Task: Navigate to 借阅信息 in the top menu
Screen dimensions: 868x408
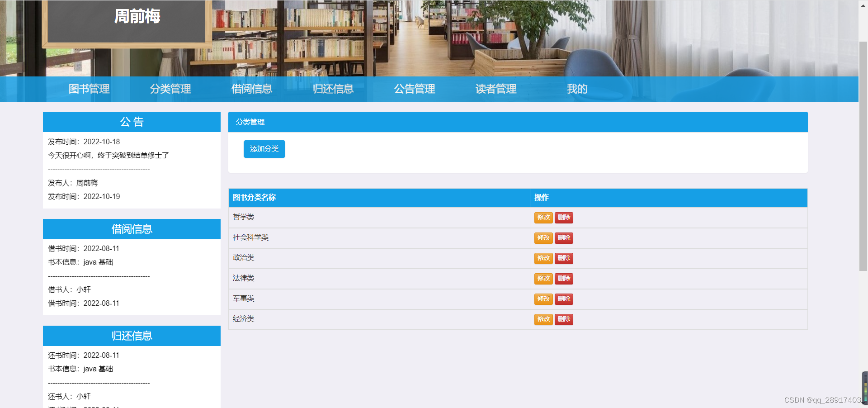Action: coord(252,89)
